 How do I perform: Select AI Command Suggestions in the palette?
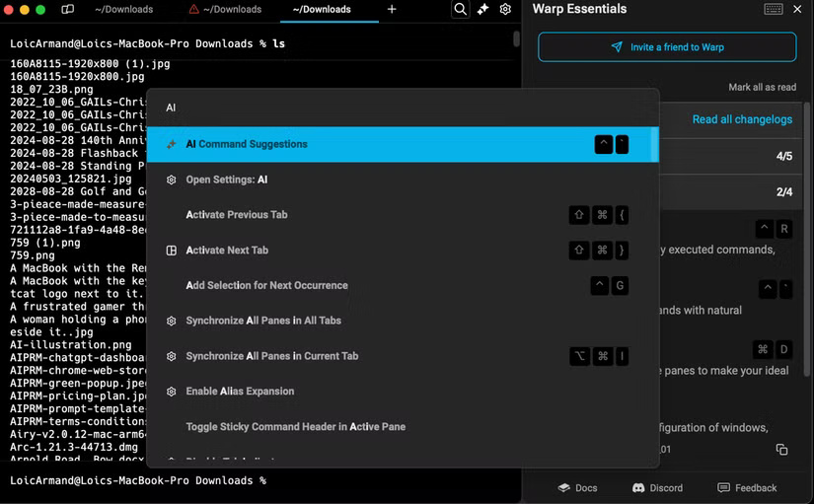click(247, 144)
